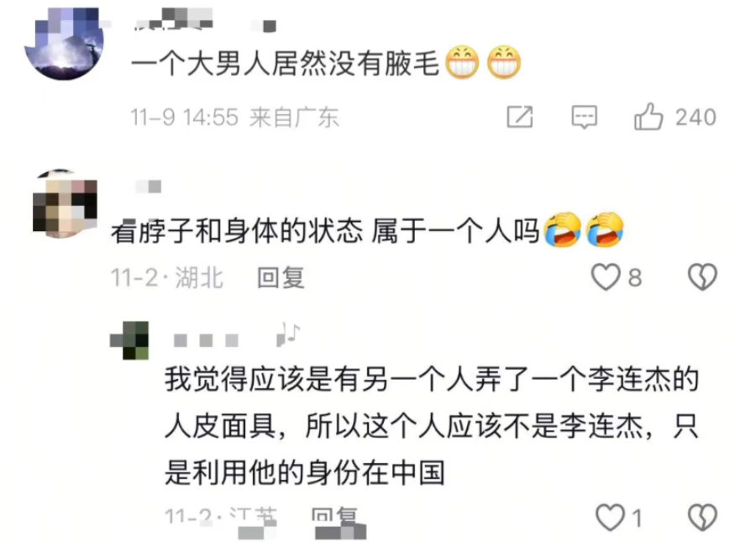Tap the music note icon beside the reply username

(288, 334)
